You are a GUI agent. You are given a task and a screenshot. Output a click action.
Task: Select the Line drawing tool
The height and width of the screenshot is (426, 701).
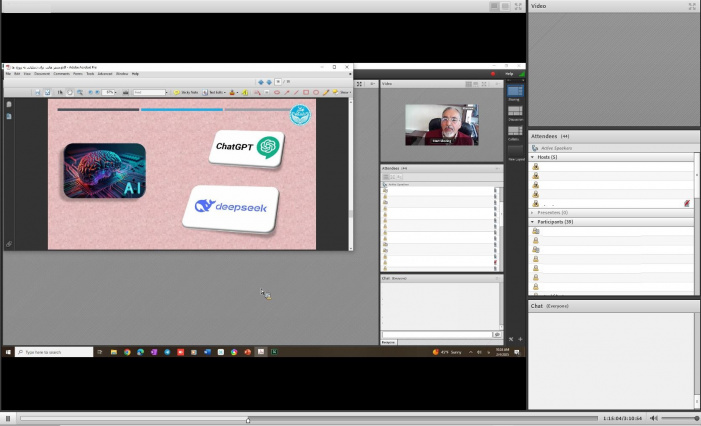[296, 93]
